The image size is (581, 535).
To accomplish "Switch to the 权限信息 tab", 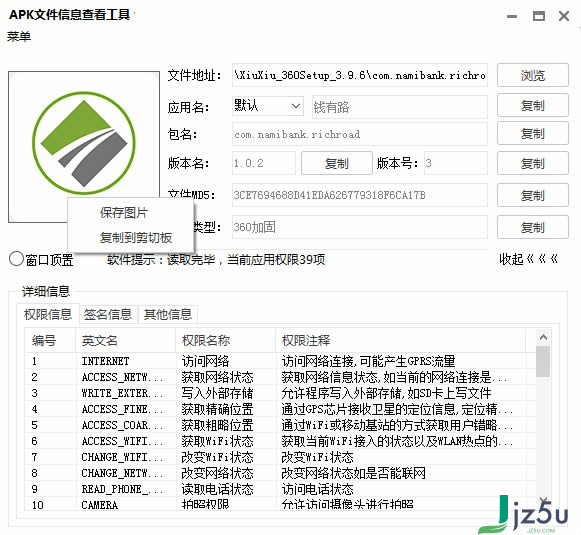I will pos(48,314).
